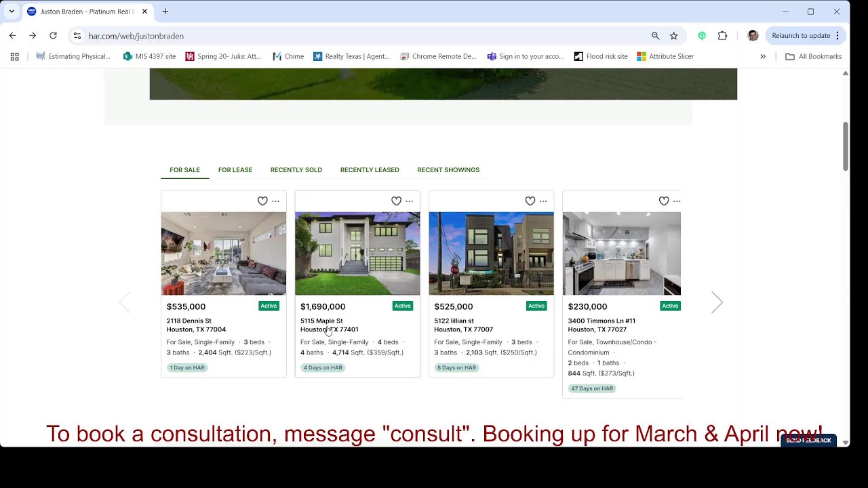Open Estimating Physical bookmark
Viewport: 868px width, 488px height.
73,57
